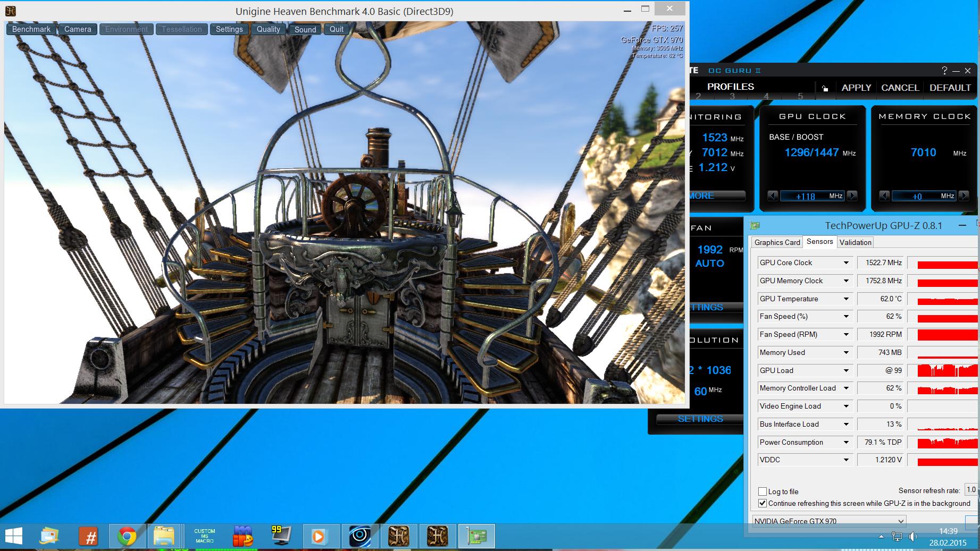The height and width of the screenshot is (551, 980).
Task: Expand the Fan Speed (RPM) sensor dropdown
Action: (x=846, y=335)
